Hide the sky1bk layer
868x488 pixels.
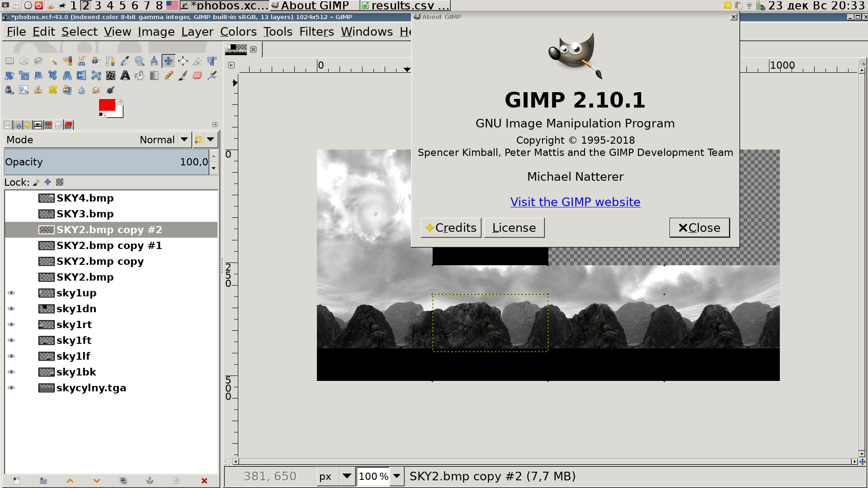pyautogui.click(x=11, y=372)
